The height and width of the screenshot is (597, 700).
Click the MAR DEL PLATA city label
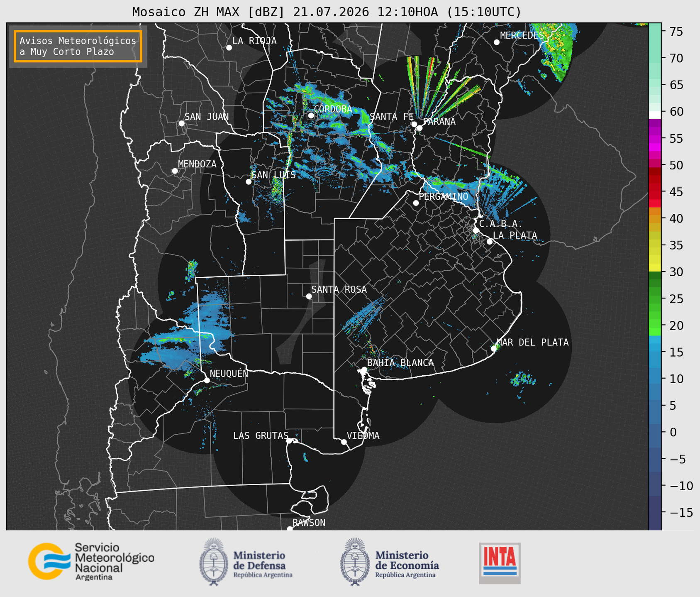pos(532,343)
